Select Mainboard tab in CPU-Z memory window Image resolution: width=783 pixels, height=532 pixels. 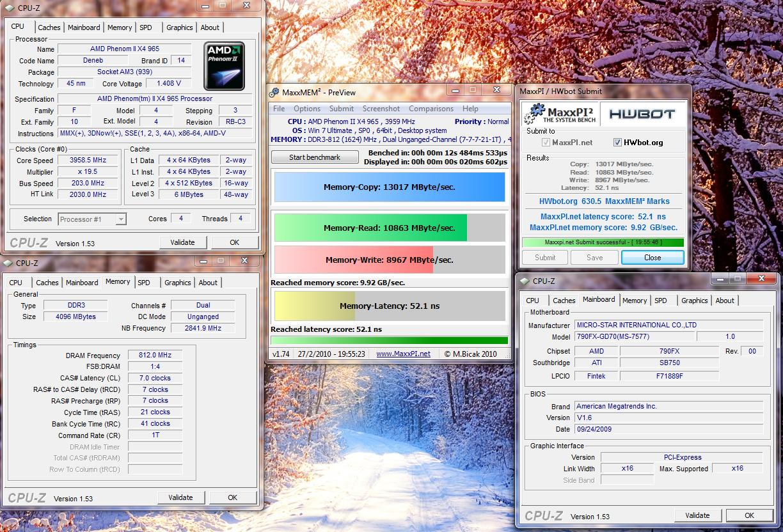[x=82, y=283]
